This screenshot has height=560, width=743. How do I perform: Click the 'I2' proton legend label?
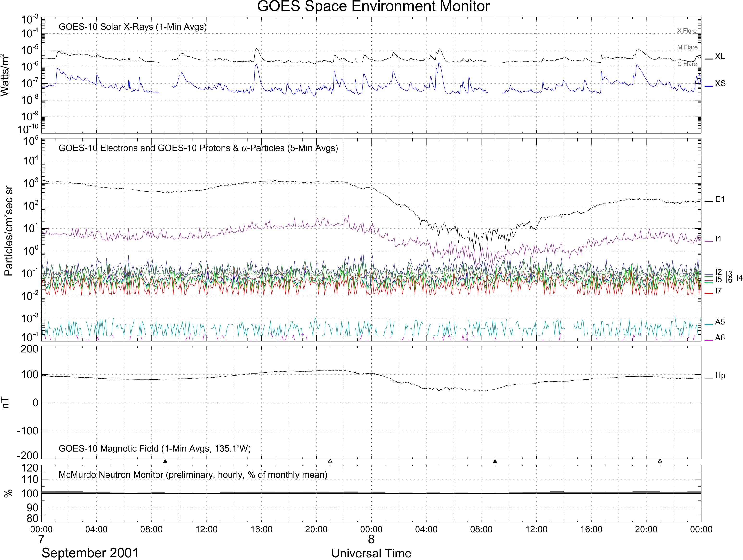pos(718,272)
